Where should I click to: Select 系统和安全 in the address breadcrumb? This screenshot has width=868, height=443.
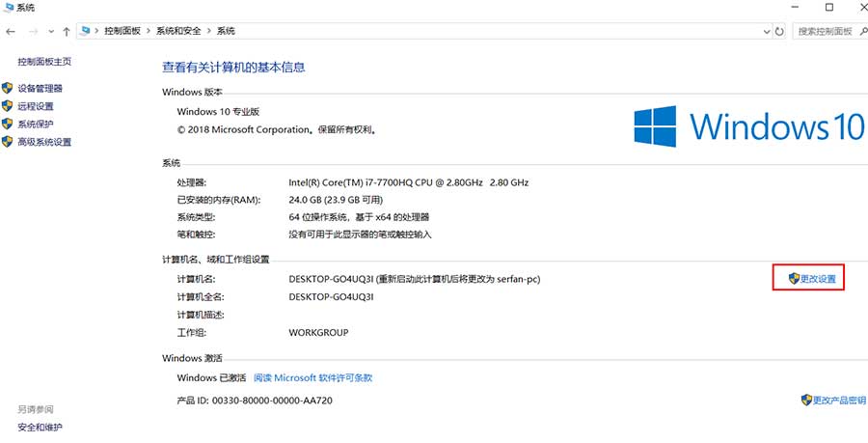point(178,31)
